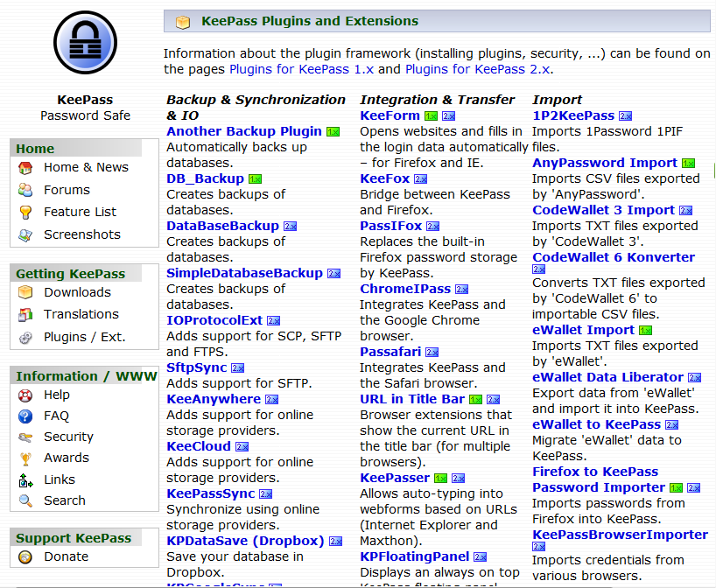Open the Help page
This screenshot has height=588, width=716.
click(57, 395)
